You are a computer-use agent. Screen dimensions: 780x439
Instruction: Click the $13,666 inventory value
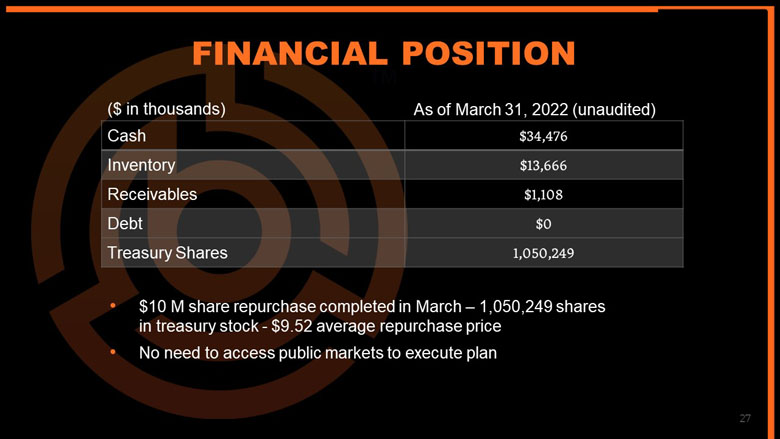(x=545, y=165)
